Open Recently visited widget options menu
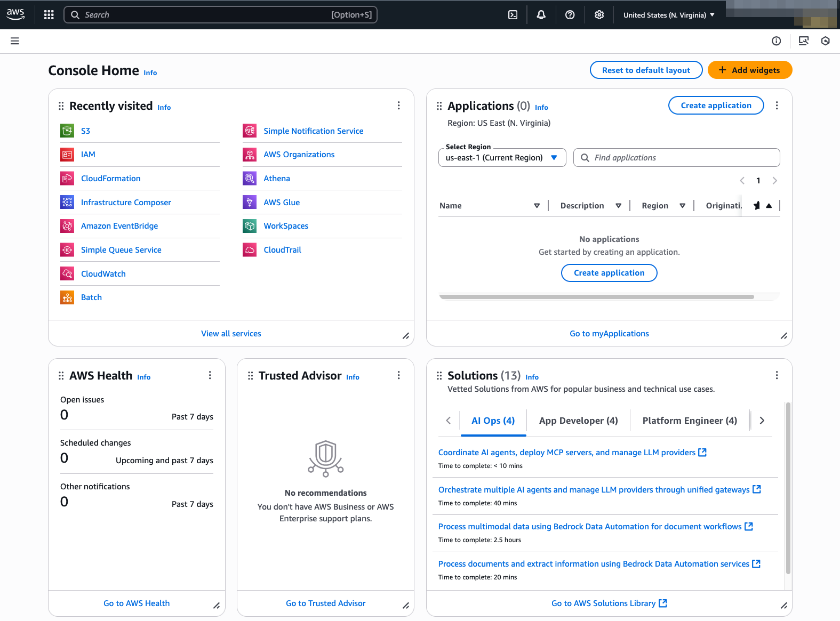 [x=398, y=106]
